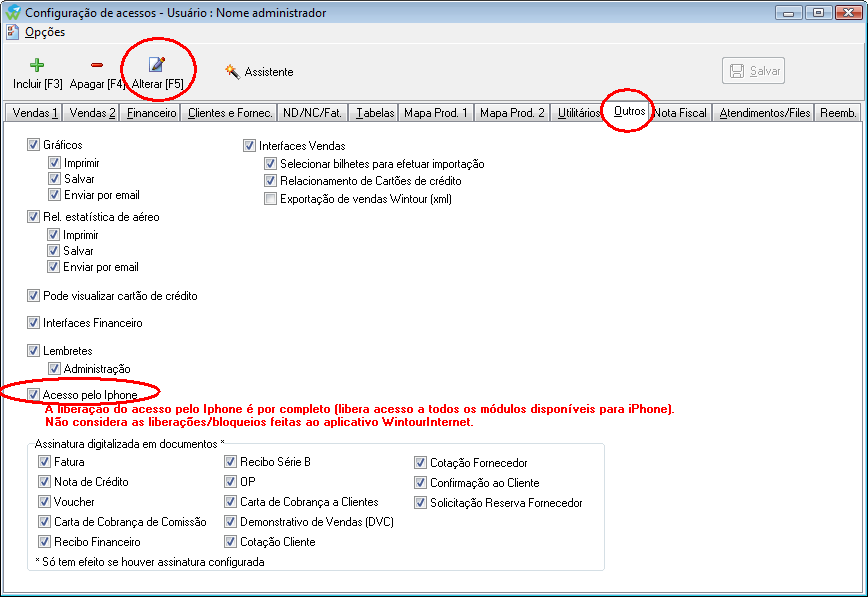The height and width of the screenshot is (597, 868).
Task: Uncheck Relacionamento de Cartões de crédito
Action: pos(270,181)
